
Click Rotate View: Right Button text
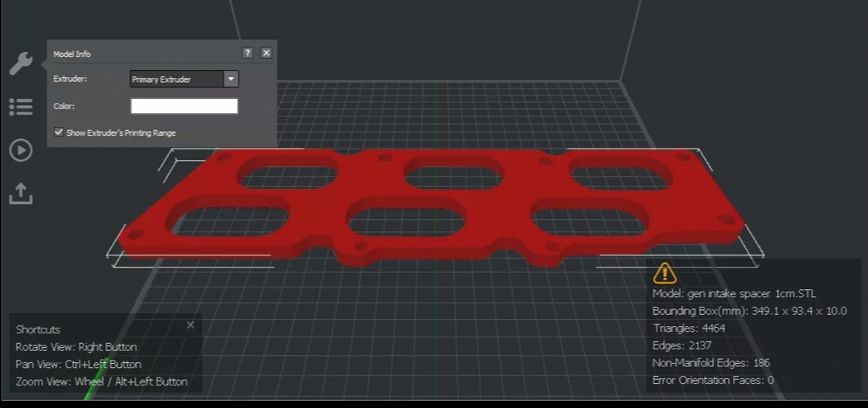click(x=76, y=347)
